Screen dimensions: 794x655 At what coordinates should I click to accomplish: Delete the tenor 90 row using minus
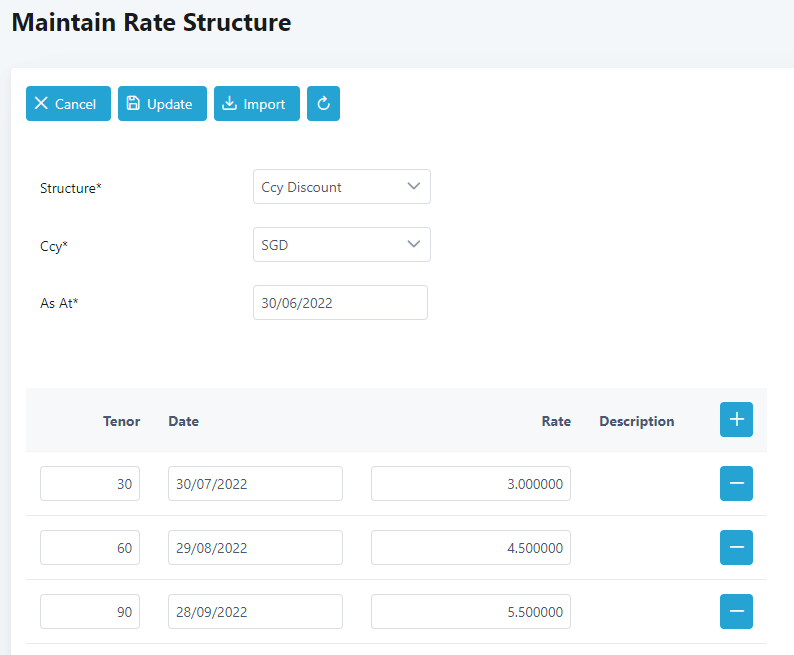[x=736, y=612]
